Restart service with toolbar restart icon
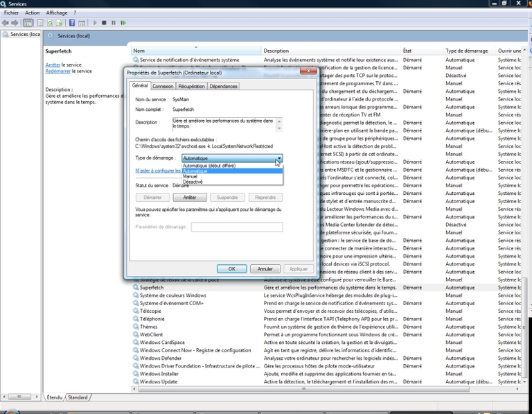Viewport: 532px width, 414px height. [x=123, y=23]
